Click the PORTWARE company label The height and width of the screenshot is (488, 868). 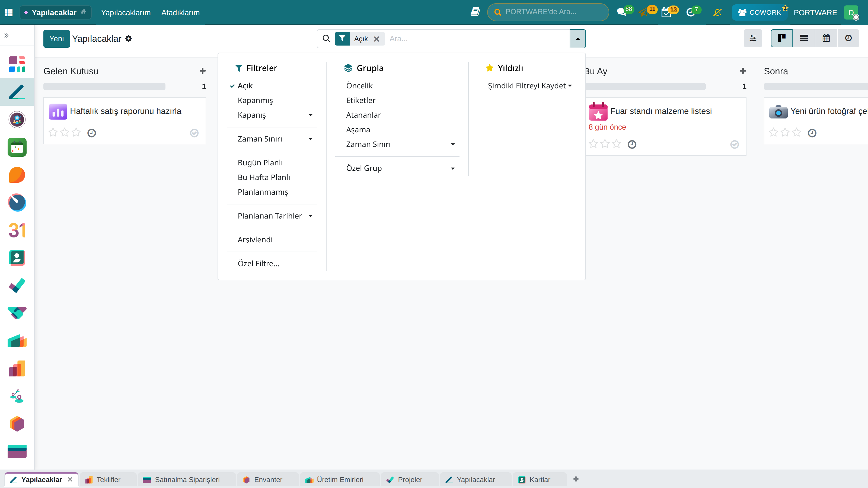tap(815, 12)
